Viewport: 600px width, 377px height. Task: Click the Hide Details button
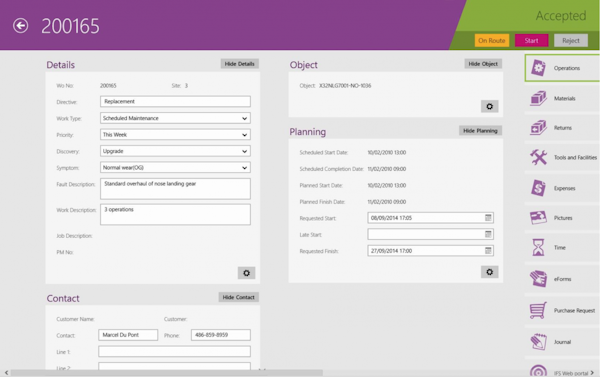click(240, 64)
